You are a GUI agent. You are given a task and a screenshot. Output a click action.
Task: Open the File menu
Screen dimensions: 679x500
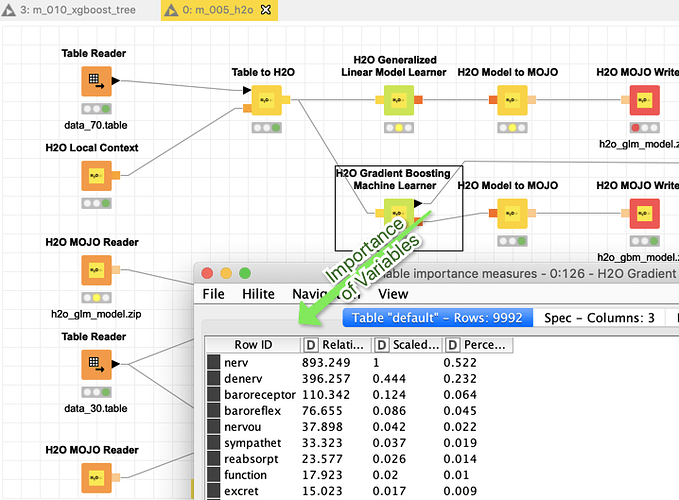(213, 294)
